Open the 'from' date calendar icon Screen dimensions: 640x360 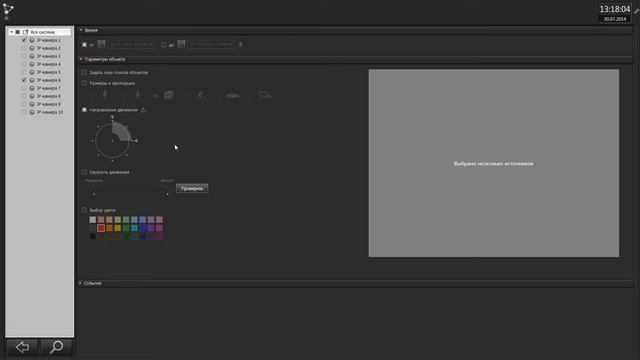pyautogui.click(x=101, y=44)
